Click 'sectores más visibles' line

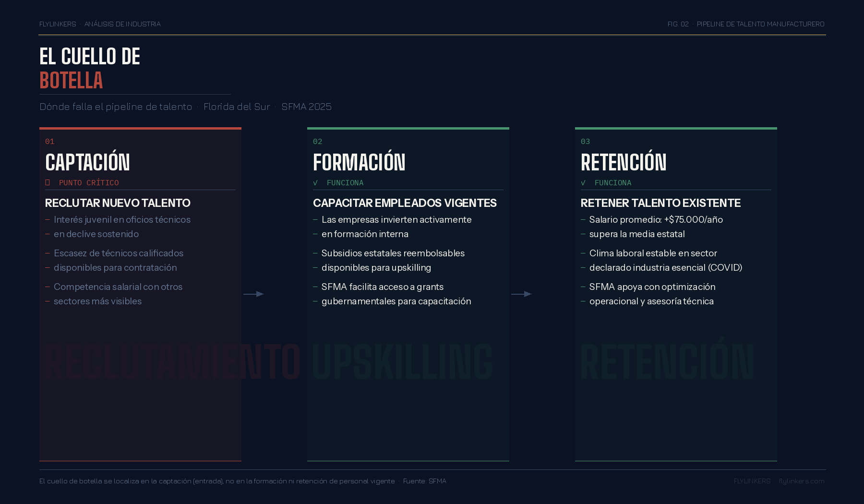pyautogui.click(x=97, y=301)
